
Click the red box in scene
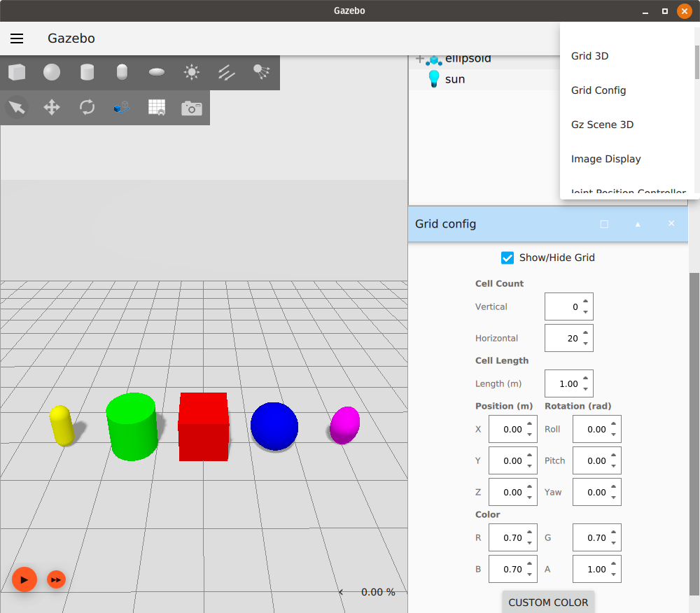click(x=204, y=427)
